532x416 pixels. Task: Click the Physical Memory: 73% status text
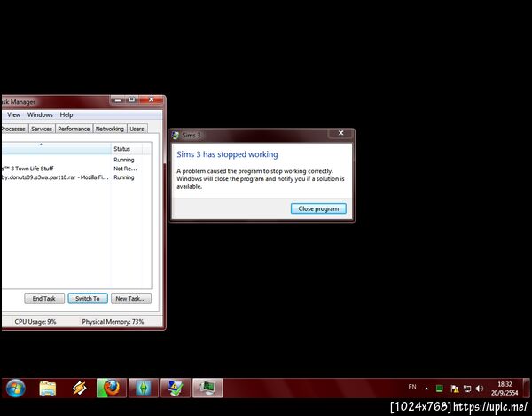tap(113, 322)
